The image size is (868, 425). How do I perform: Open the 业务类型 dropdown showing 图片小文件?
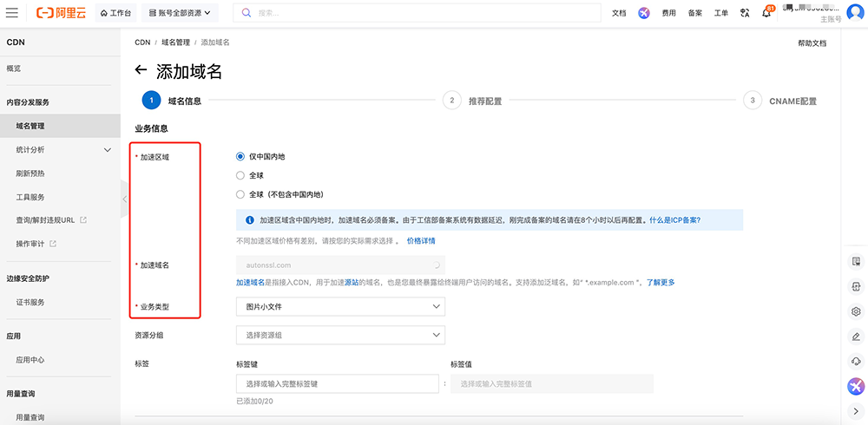point(340,306)
